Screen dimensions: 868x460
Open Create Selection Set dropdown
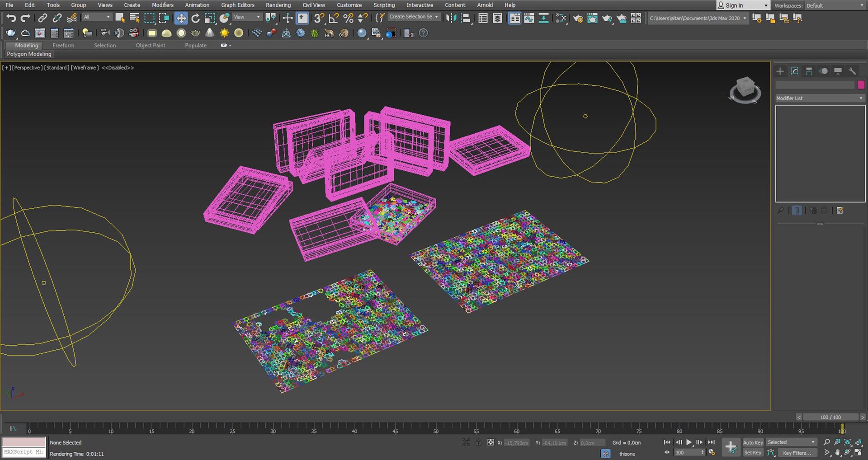click(414, 17)
